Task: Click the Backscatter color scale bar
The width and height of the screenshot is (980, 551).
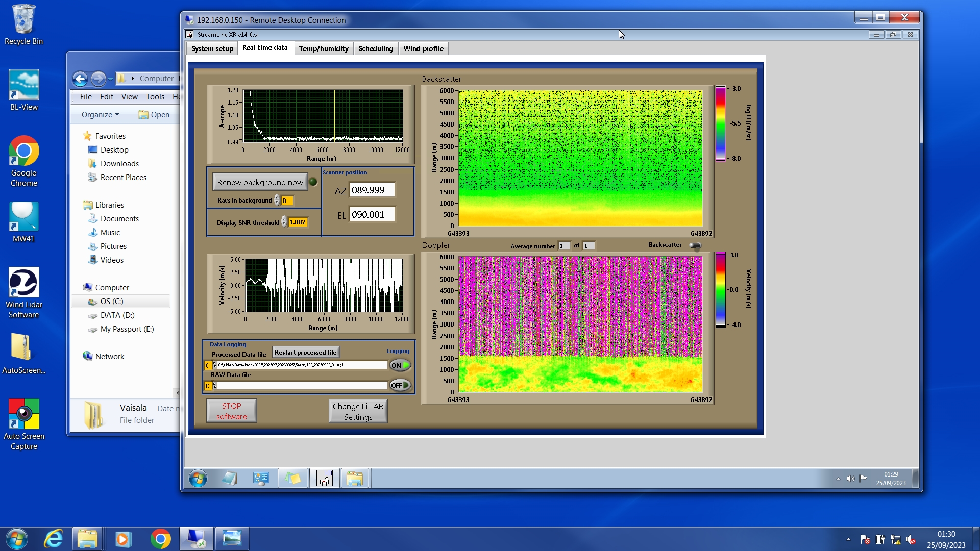Action: pyautogui.click(x=720, y=123)
